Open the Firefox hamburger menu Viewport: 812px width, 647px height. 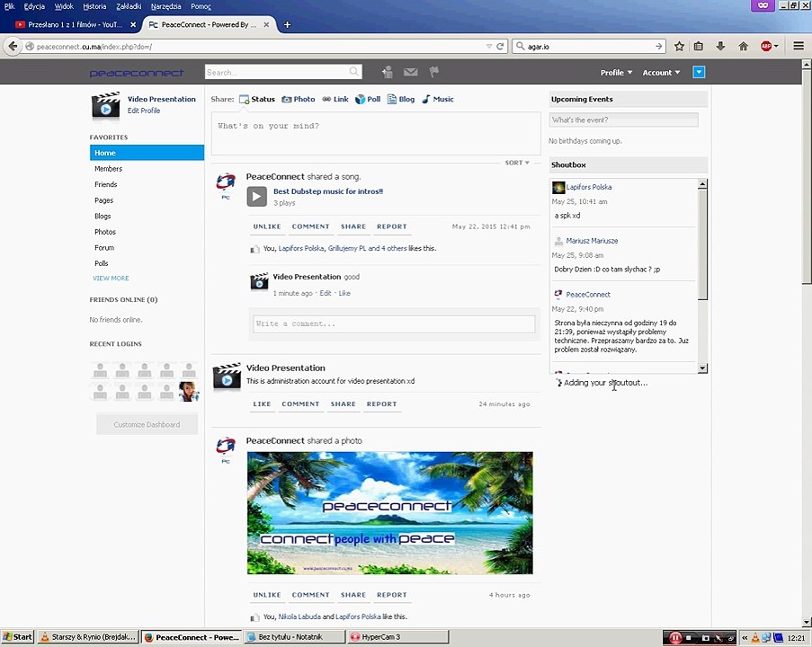tap(799, 46)
